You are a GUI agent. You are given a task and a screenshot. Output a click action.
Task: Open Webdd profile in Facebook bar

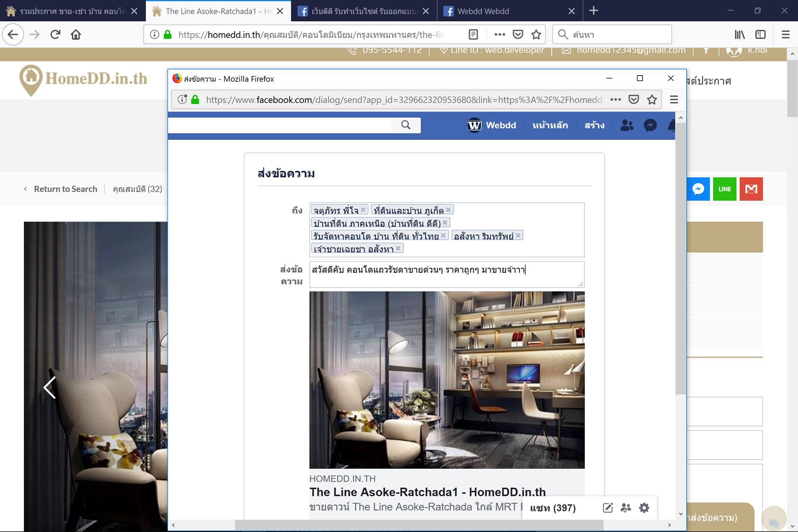(492, 125)
